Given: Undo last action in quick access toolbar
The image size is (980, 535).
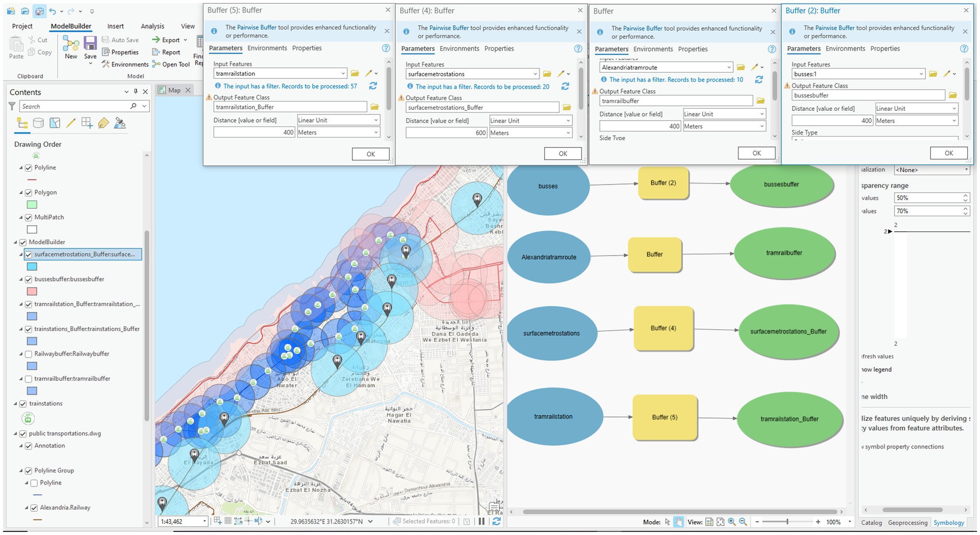Looking at the screenshot, I should pyautogui.click(x=53, y=11).
